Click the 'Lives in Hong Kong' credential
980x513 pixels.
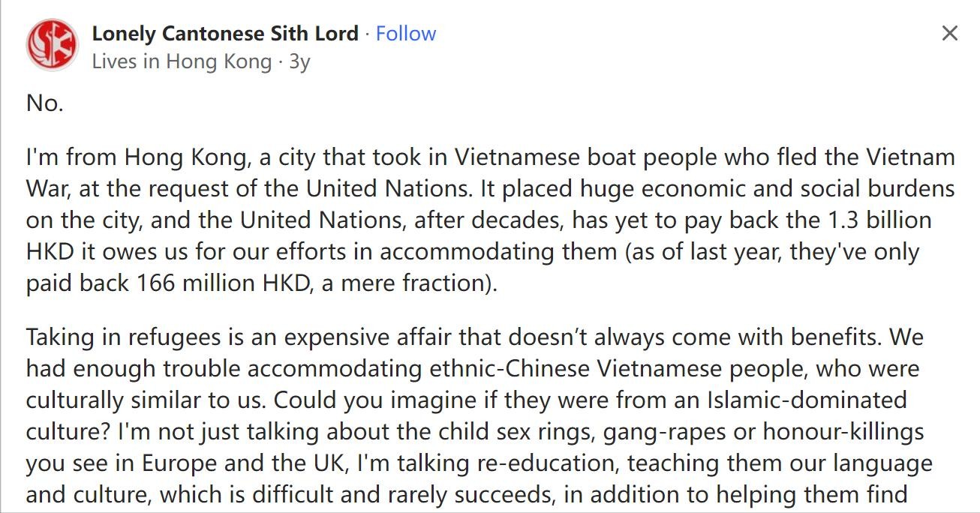coord(182,61)
